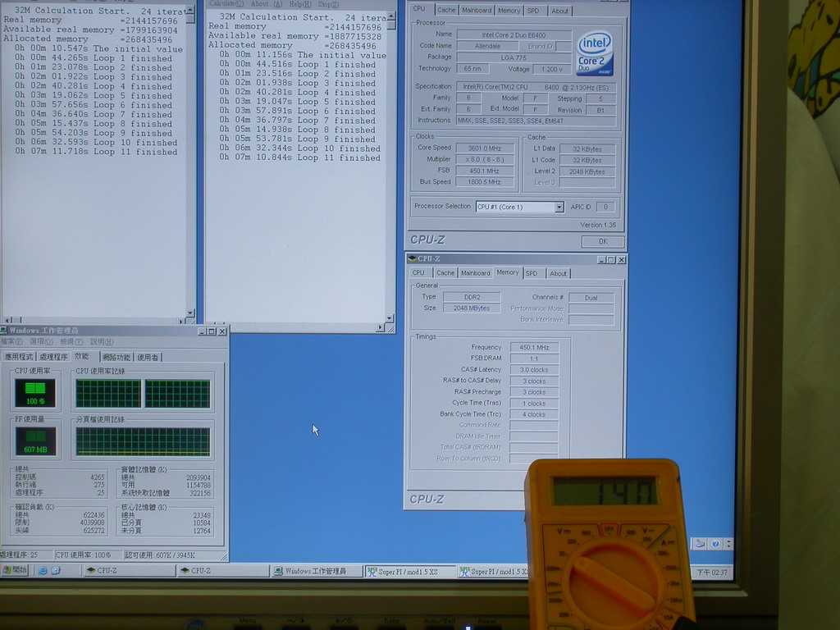Activate second CPU-Z taskbar button
840x630 pixels.
pyautogui.click(x=224, y=571)
